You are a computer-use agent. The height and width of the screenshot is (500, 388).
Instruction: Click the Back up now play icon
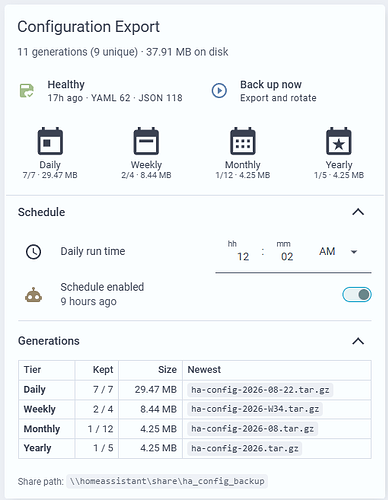219,91
